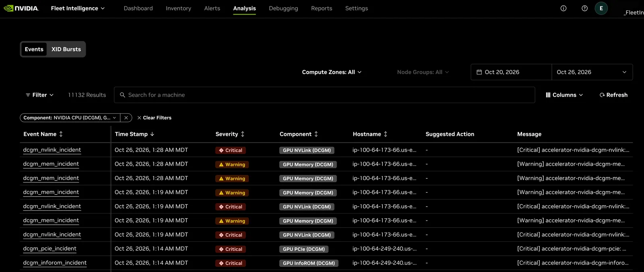Screen dimensions: 644x272
Task: Open the Debugging tab
Action: coord(283,8)
